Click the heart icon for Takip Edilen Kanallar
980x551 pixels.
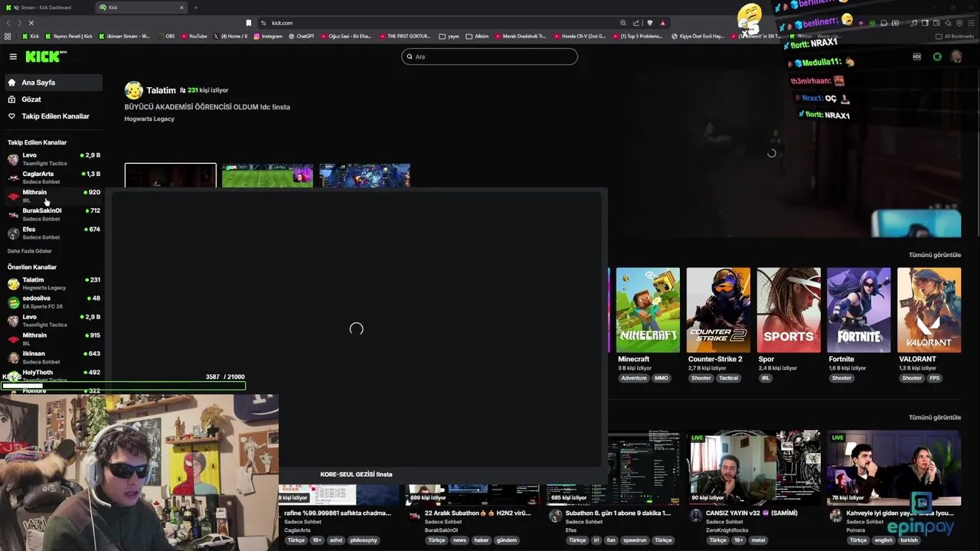[x=11, y=116]
